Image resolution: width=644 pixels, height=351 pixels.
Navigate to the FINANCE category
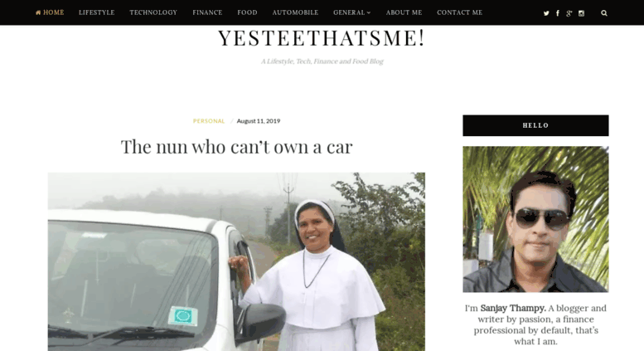coord(207,12)
